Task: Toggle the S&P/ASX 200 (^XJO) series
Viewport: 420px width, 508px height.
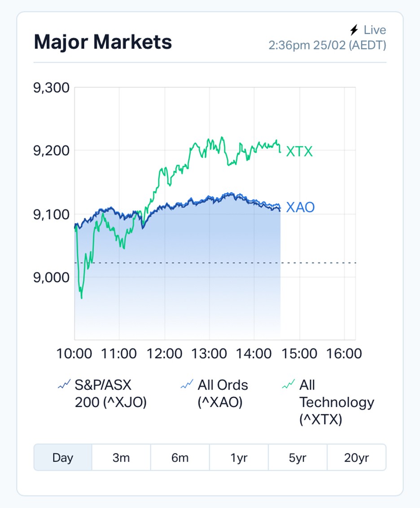Action: tap(110, 394)
